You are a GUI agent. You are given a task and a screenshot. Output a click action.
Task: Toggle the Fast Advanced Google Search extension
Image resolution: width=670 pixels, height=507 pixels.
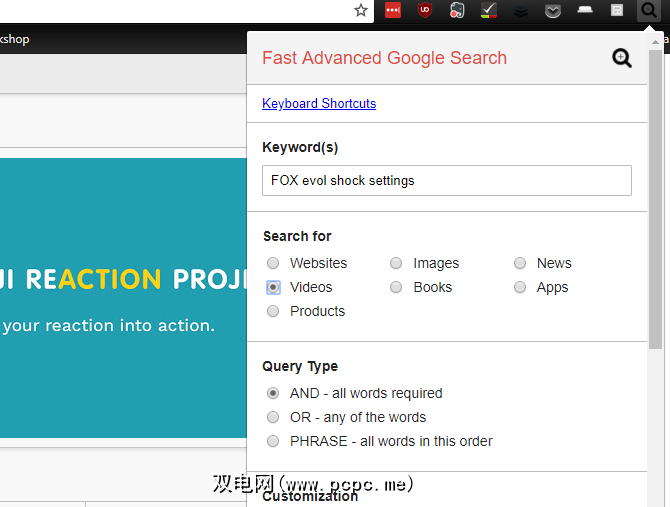pyautogui.click(x=649, y=10)
